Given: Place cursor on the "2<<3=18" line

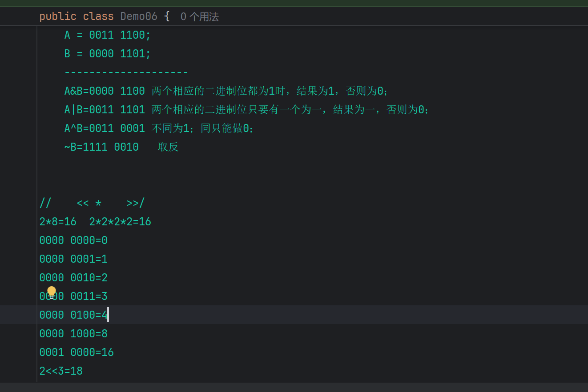Looking at the screenshot, I should (61, 371).
